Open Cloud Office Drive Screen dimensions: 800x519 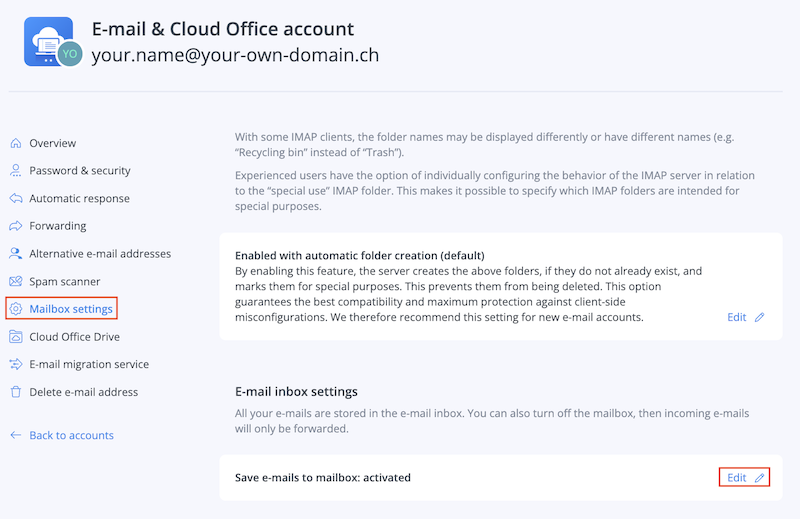tap(74, 337)
